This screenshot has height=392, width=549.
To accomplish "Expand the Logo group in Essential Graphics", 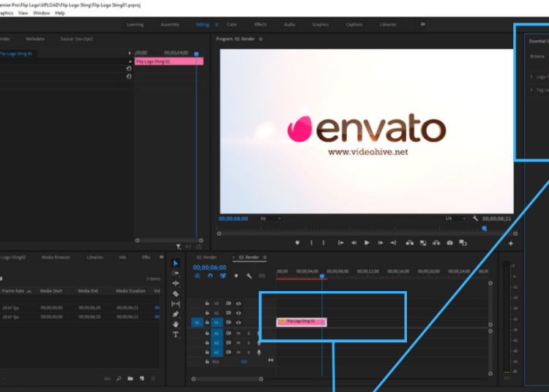I will pos(531,77).
